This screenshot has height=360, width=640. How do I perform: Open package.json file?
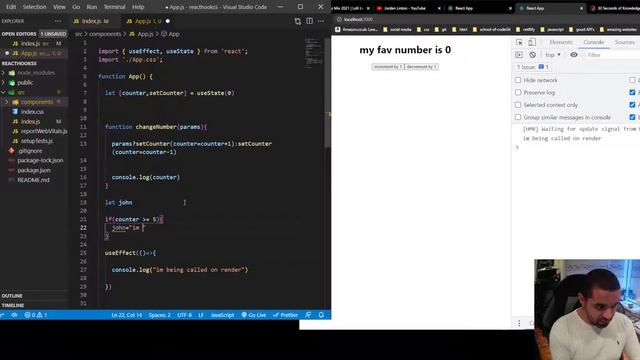[34, 170]
